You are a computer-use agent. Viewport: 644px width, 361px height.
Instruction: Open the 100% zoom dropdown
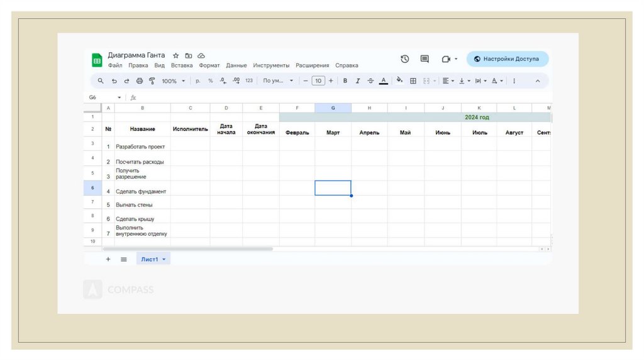pos(174,81)
